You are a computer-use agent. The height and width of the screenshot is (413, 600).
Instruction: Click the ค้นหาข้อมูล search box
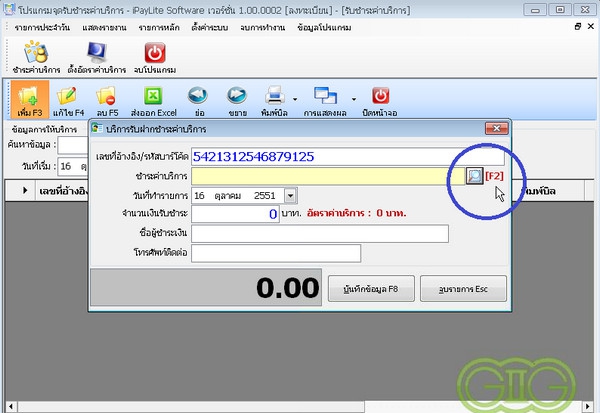point(73,145)
